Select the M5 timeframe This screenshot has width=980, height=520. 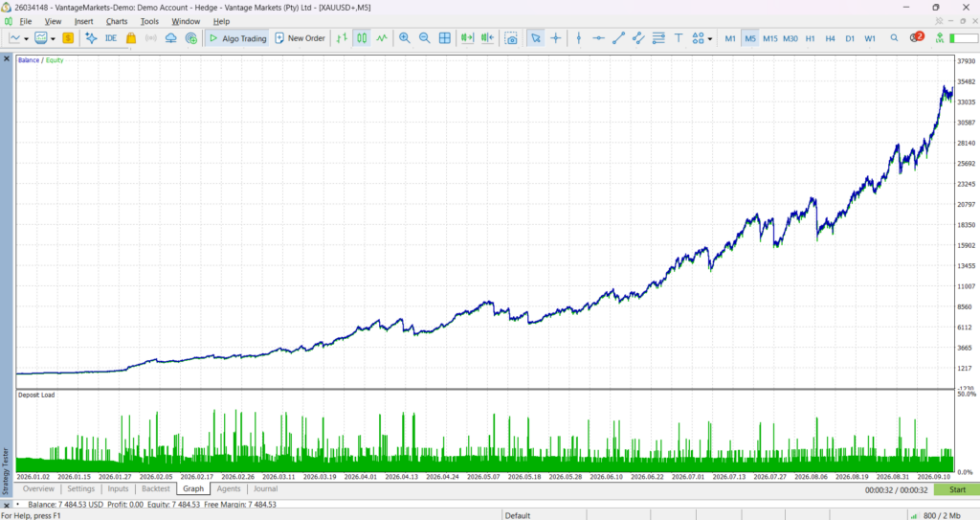click(x=750, y=38)
